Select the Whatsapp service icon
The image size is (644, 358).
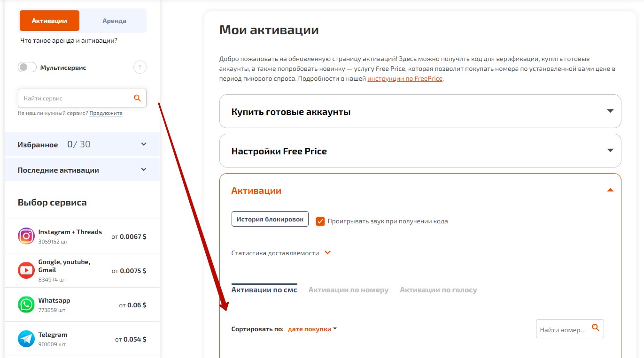tap(26, 305)
